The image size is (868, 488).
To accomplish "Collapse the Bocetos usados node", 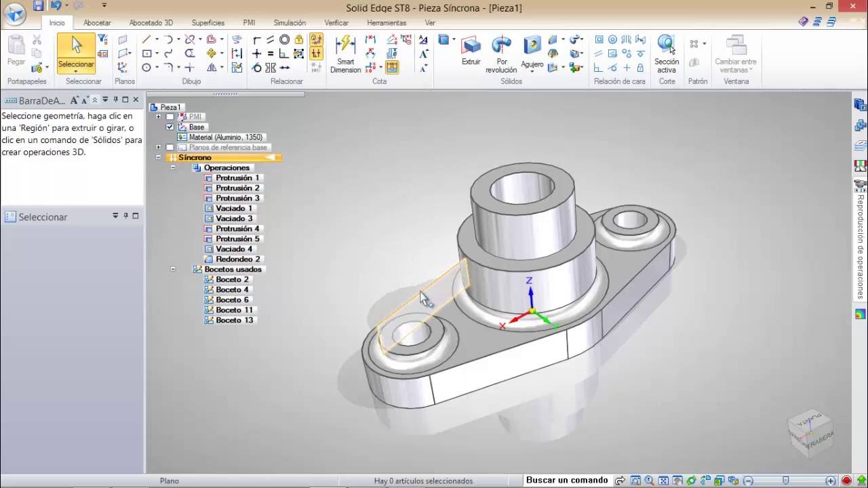I will coord(173,269).
